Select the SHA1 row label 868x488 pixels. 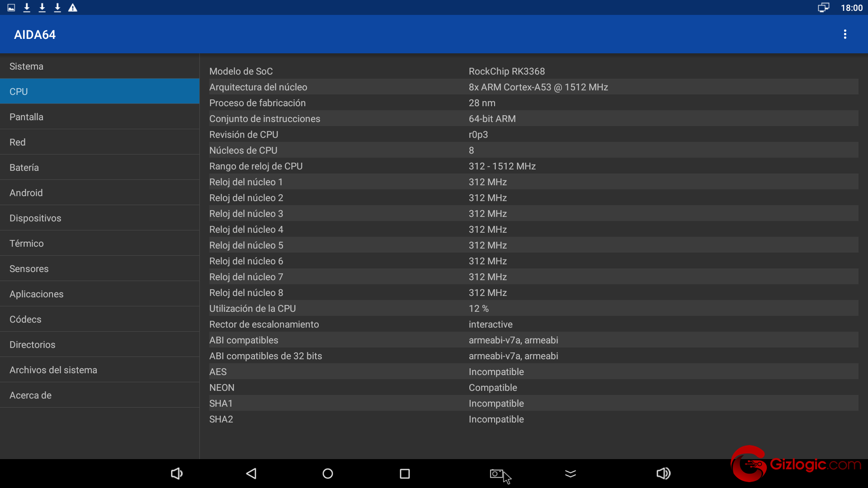(221, 403)
